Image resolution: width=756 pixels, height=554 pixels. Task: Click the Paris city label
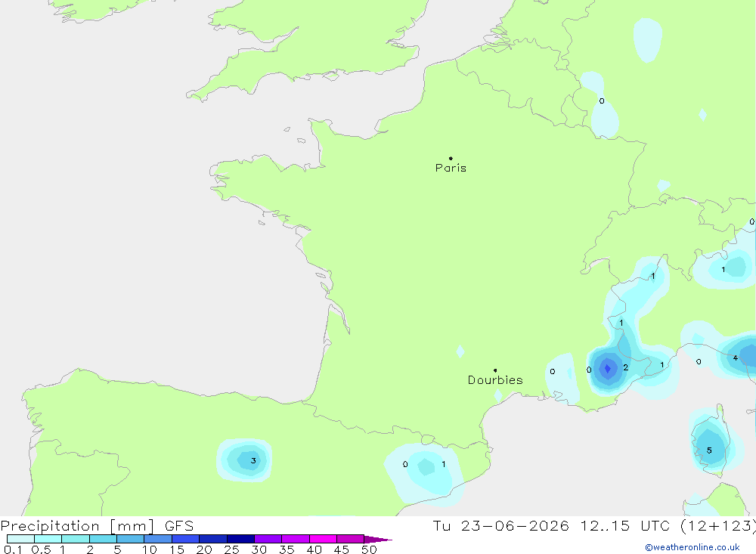tap(451, 168)
